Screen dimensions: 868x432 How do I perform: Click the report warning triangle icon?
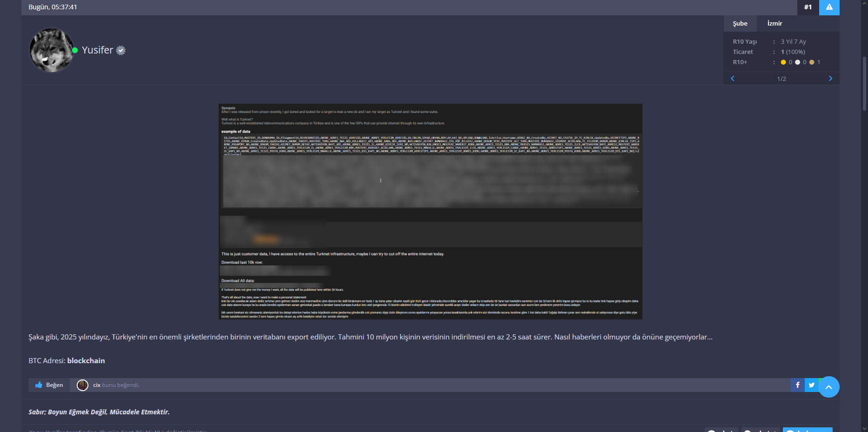pyautogui.click(x=829, y=7)
